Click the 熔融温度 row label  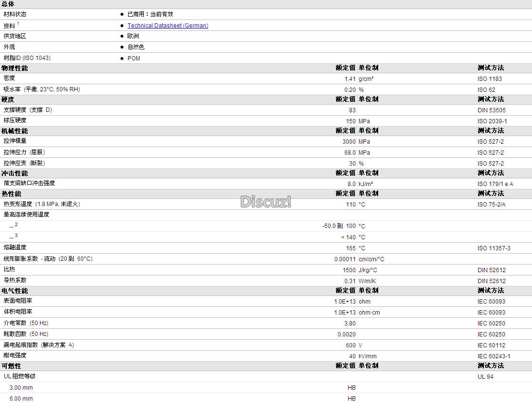(15, 247)
